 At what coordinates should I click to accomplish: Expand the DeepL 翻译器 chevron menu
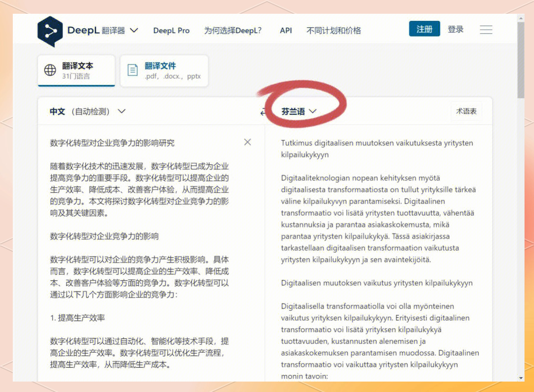134,30
